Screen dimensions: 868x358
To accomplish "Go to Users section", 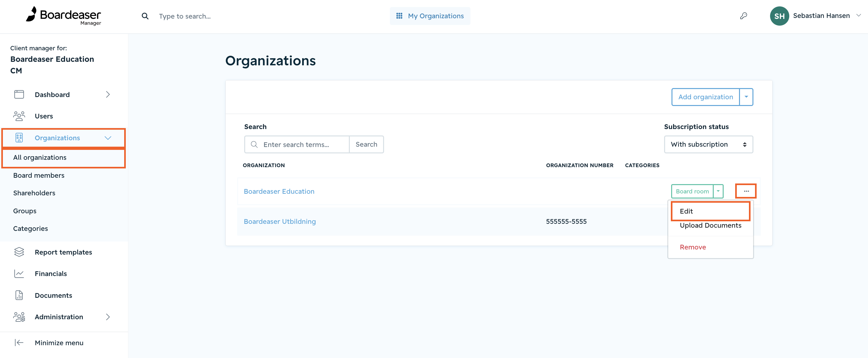I will coord(44,116).
